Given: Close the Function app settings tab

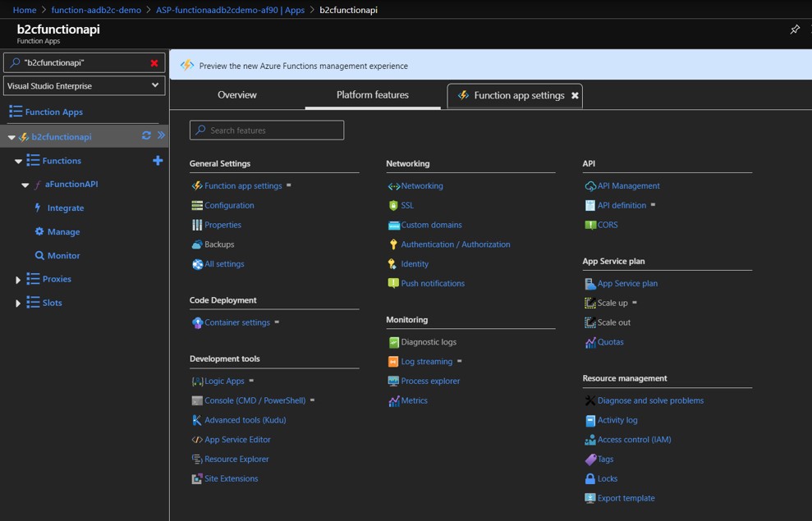Looking at the screenshot, I should click(x=575, y=96).
